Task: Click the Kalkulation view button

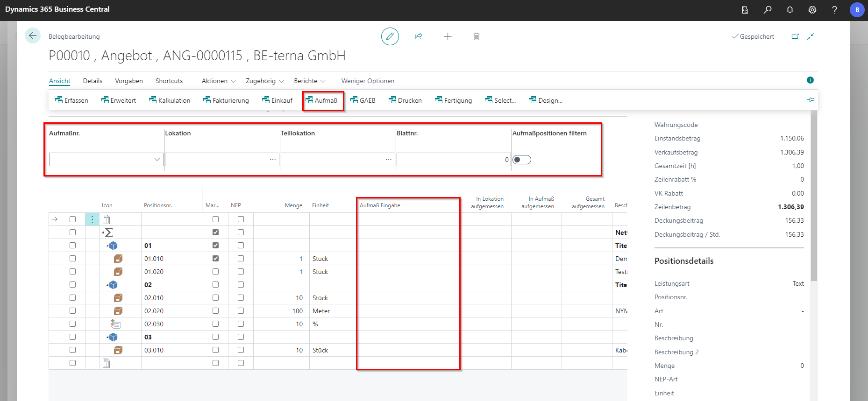Action: (170, 100)
